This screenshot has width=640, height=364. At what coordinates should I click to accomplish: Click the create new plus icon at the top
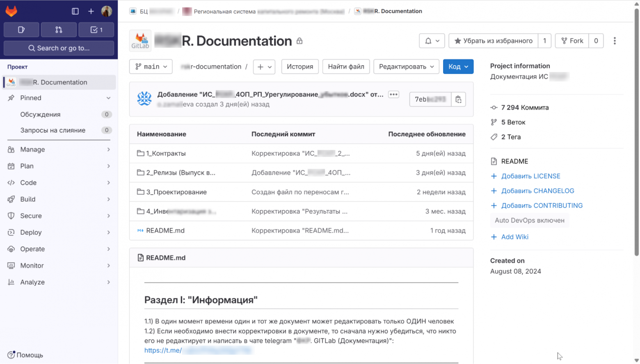91,11
